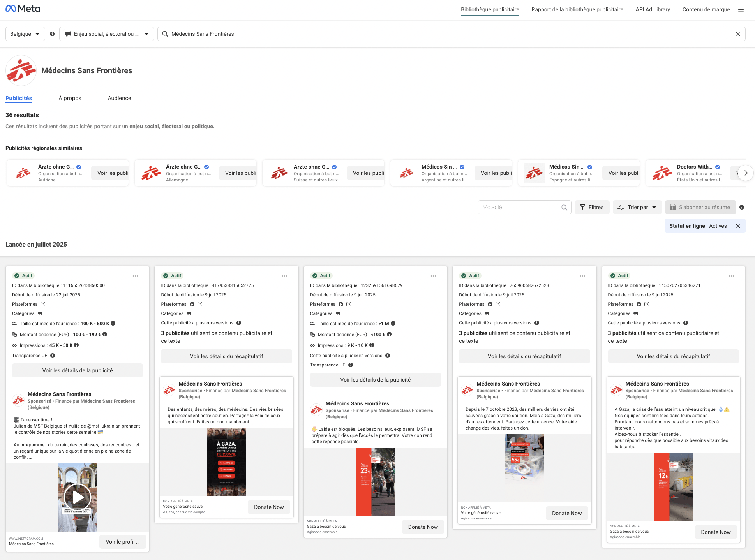755x560 pixels.
Task: Switch to Bibliothèque publicitaire tab
Action: 490,9
